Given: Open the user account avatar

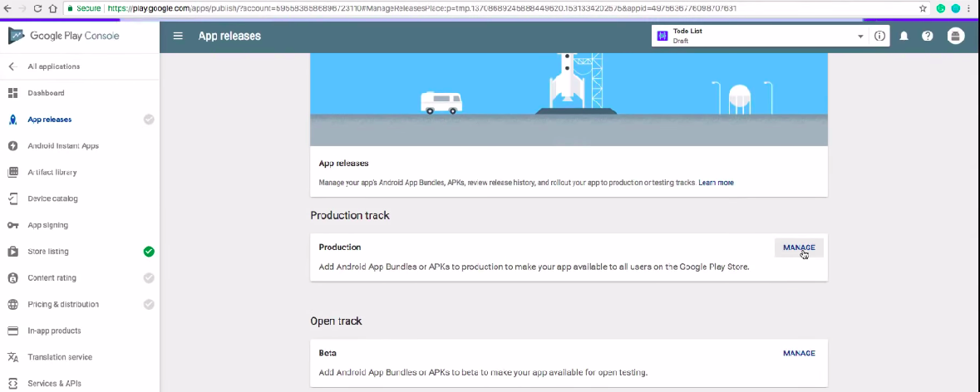Looking at the screenshot, I should coord(956,36).
